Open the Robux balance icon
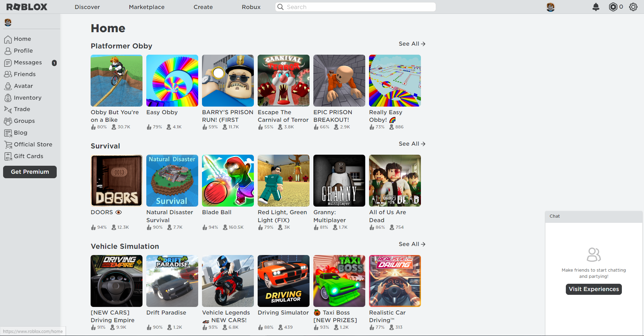Screen dimensions: 644x336 (x=613, y=7)
